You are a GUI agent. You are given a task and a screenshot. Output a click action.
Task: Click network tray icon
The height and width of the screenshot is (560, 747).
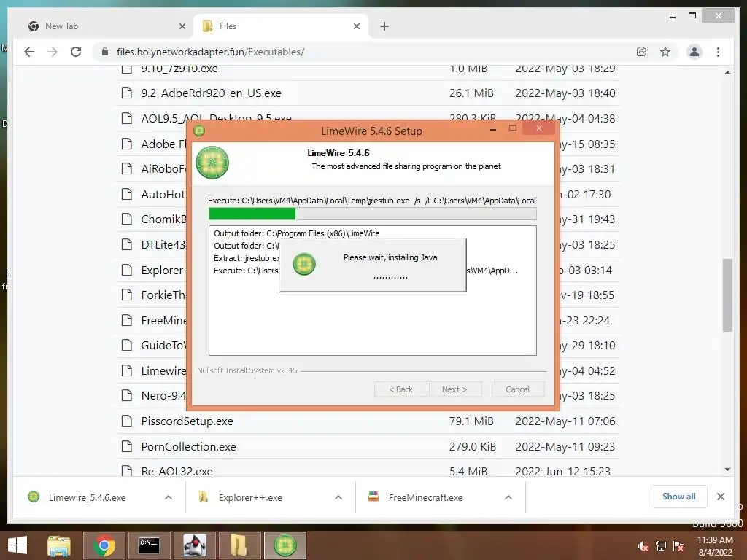tap(661, 546)
